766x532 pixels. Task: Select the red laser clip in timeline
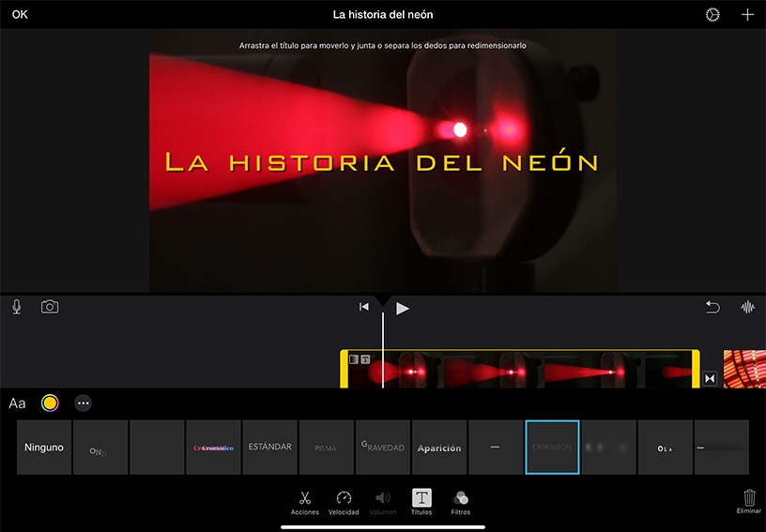[x=520, y=370]
